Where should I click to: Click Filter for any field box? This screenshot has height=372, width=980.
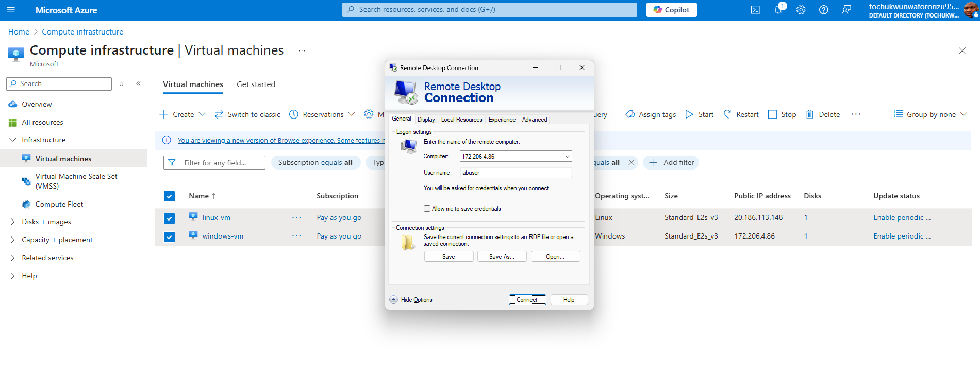(214, 163)
